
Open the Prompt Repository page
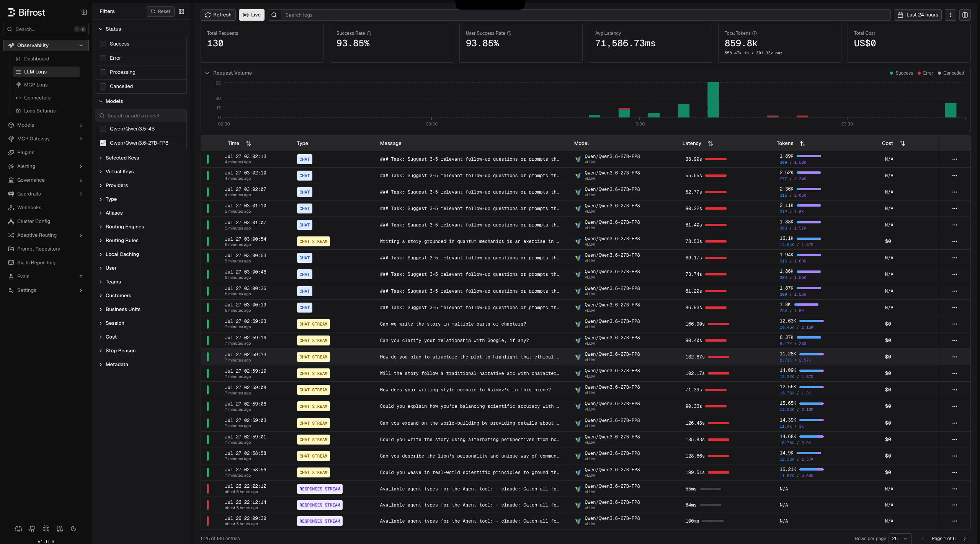[x=39, y=249]
